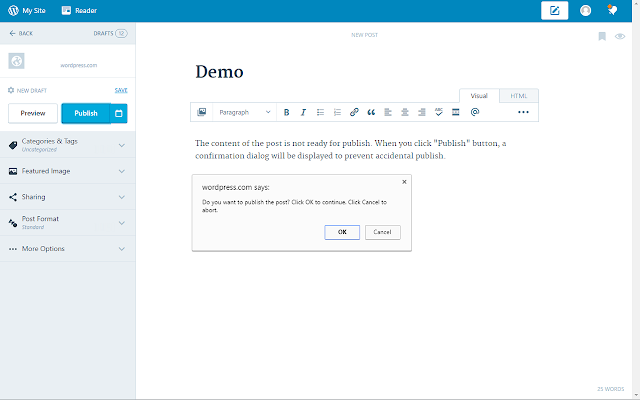Click the 'New Post' header label
This screenshot has height=400, width=640.
click(364, 35)
